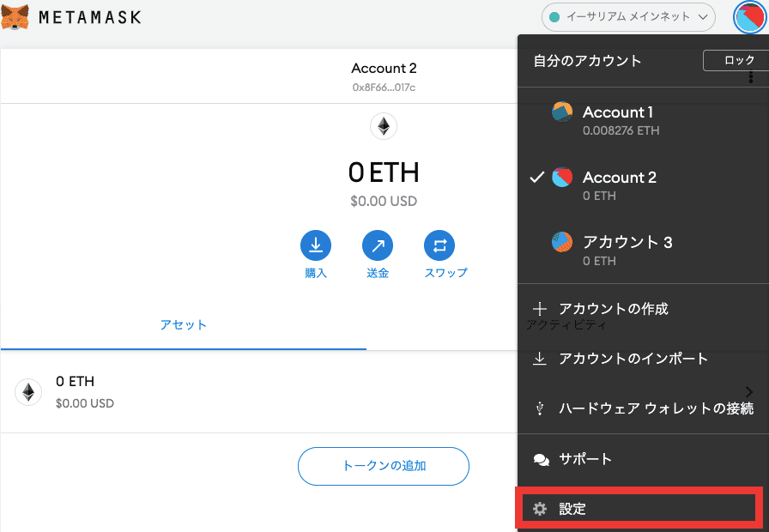Select アカウント 3 in the account list
Viewport: 769px width, 532px height.
pyautogui.click(x=644, y=251)
